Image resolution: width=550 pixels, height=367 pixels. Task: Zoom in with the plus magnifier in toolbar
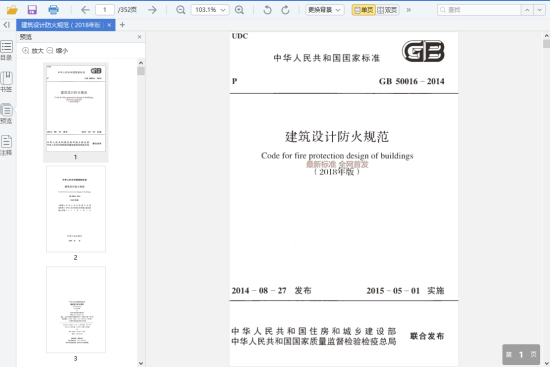click(x=239, y=10)
